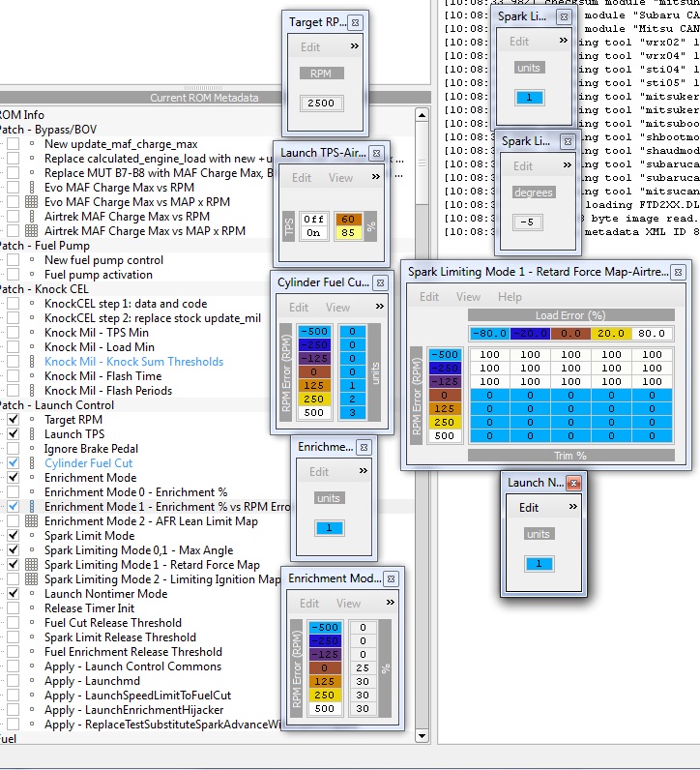Open Help menu in Spark Limiting Mode 1 window
The height and width of the screenshot is (770, 700).
point(510,297)
